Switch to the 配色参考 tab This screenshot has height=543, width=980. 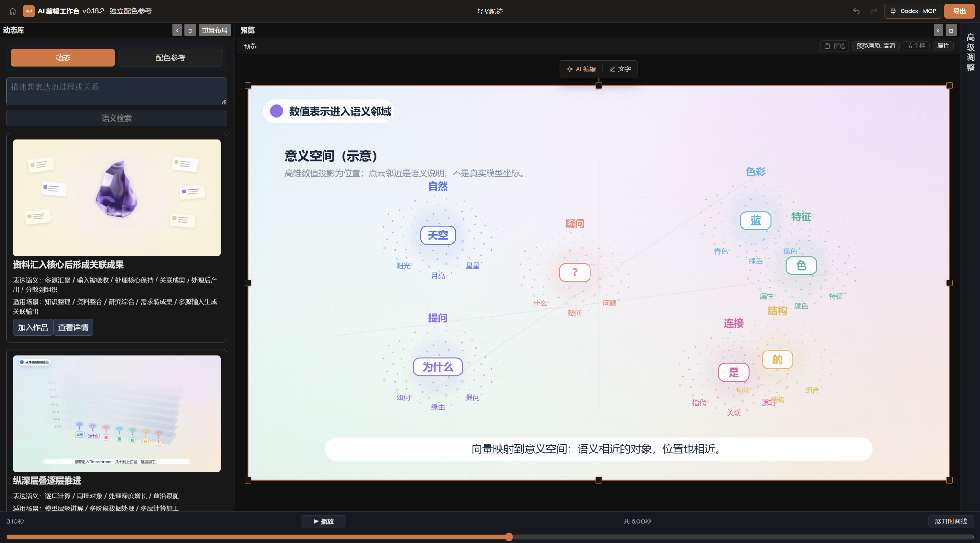point(170,57)
